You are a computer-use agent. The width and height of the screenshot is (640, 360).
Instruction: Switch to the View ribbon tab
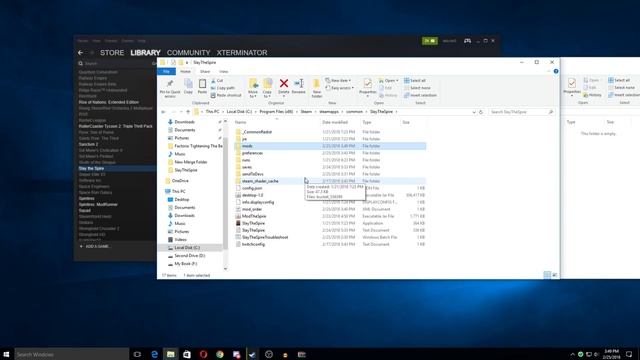pos(224,71)
